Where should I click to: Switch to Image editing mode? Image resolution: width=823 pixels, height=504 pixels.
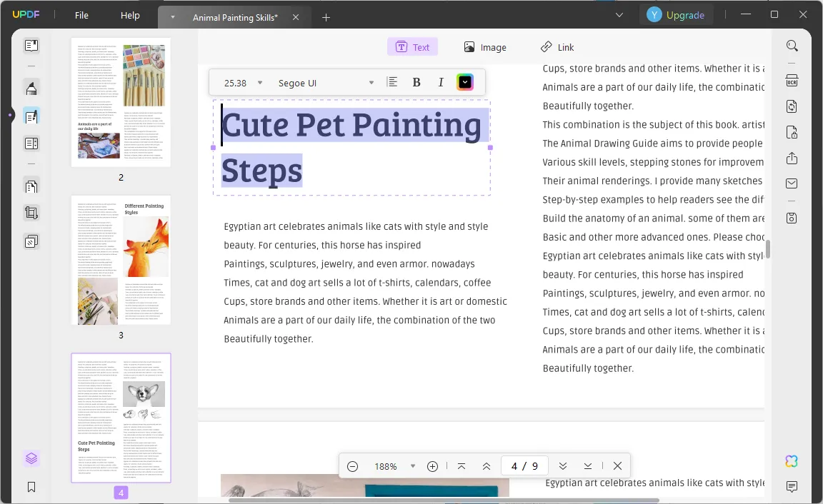[x=485, y=47]
